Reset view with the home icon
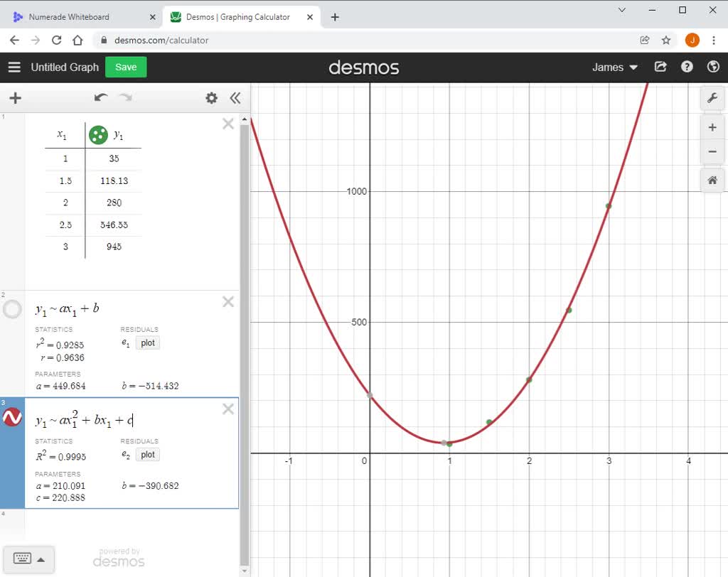 tap(712, 180)
